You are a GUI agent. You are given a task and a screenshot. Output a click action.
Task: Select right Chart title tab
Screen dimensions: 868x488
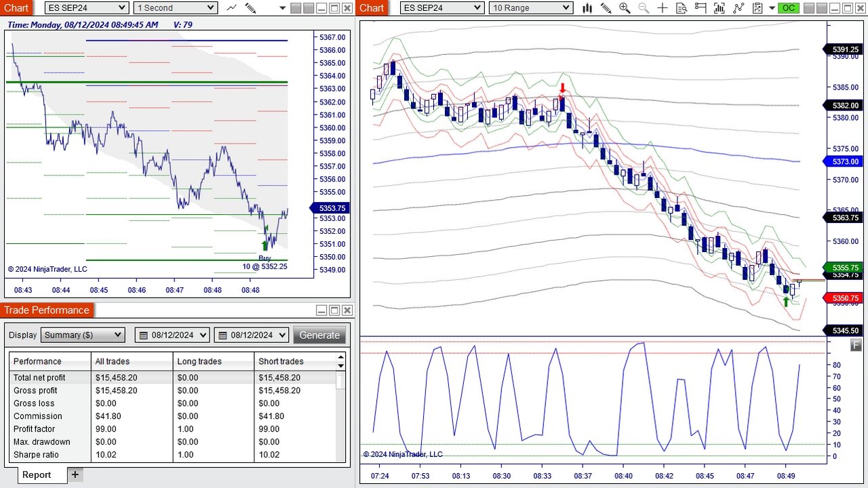(372, 8)
